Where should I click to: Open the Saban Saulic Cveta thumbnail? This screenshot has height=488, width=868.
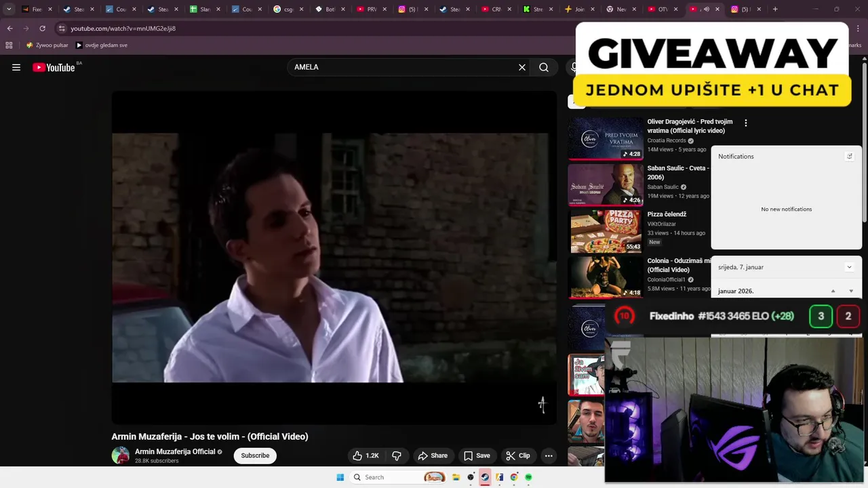point(606,184)
